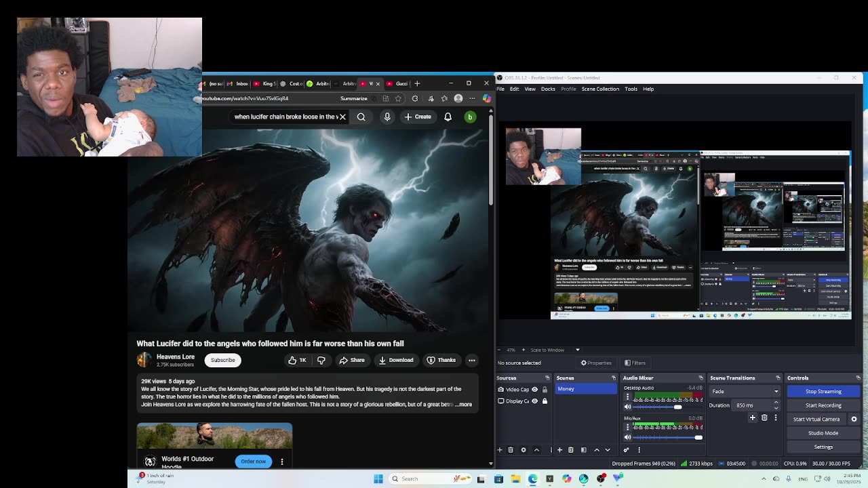Viewport: 868px width, 488px height.
Task: Expand video description with ...more
Action: tap(465, 405)
